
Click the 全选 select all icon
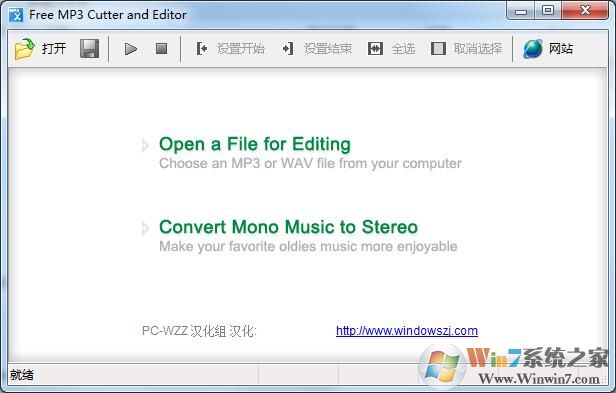(x=375, y=49)
